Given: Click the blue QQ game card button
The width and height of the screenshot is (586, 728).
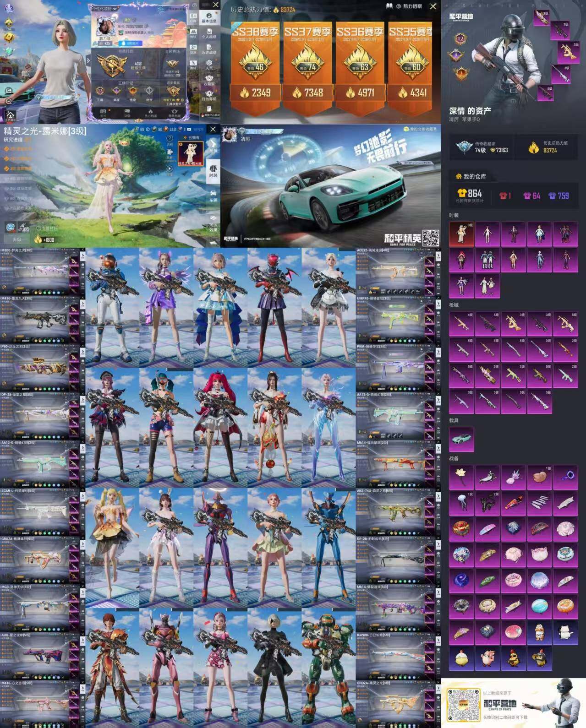Looking at the screenshot, I should point(131,43).
